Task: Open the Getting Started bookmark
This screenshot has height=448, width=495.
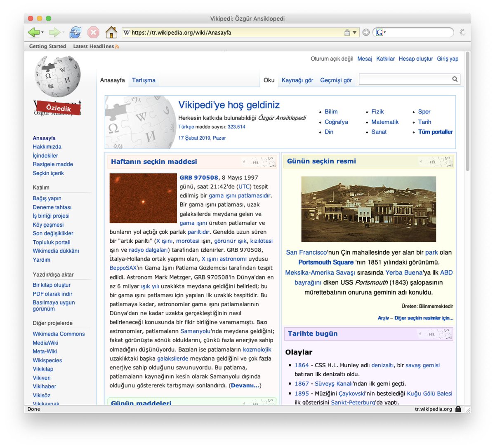Action: pos(47,46)
